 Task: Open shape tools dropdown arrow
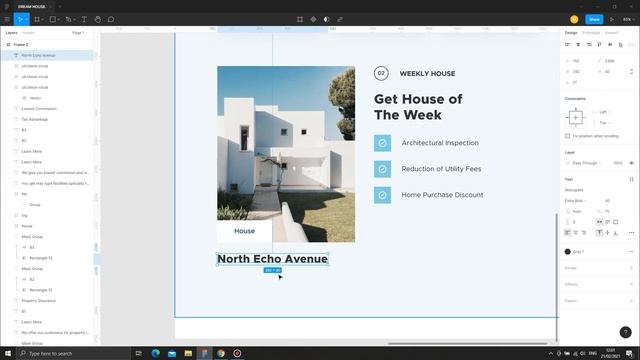pyautogui.click(x=58, y=20)
